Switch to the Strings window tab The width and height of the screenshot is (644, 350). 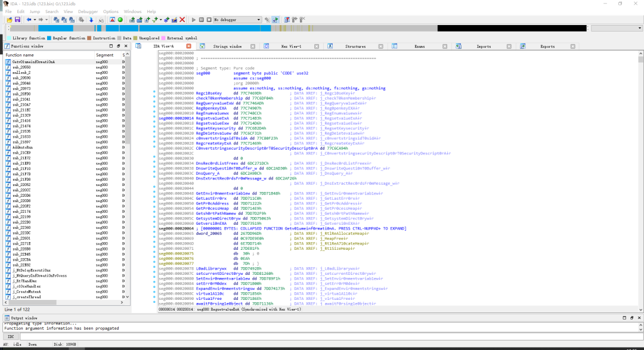tap(227, 47)
